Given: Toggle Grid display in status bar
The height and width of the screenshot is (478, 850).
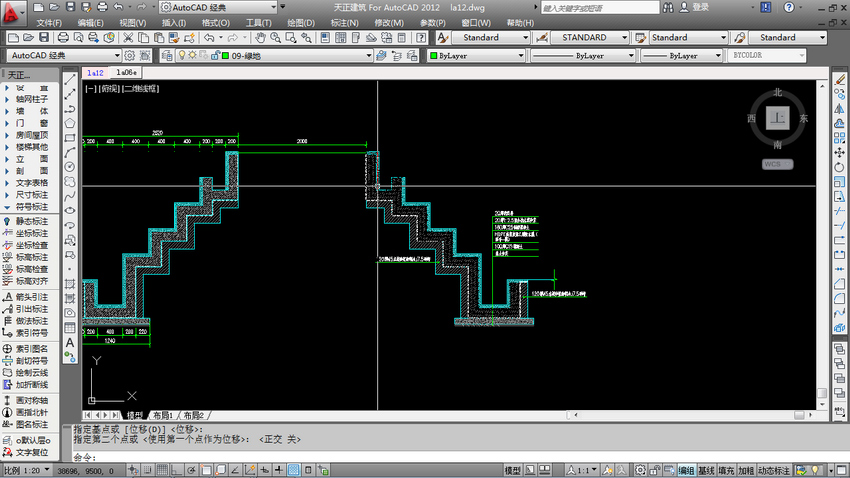Looking at the screenshot, I should coord(162,470).
